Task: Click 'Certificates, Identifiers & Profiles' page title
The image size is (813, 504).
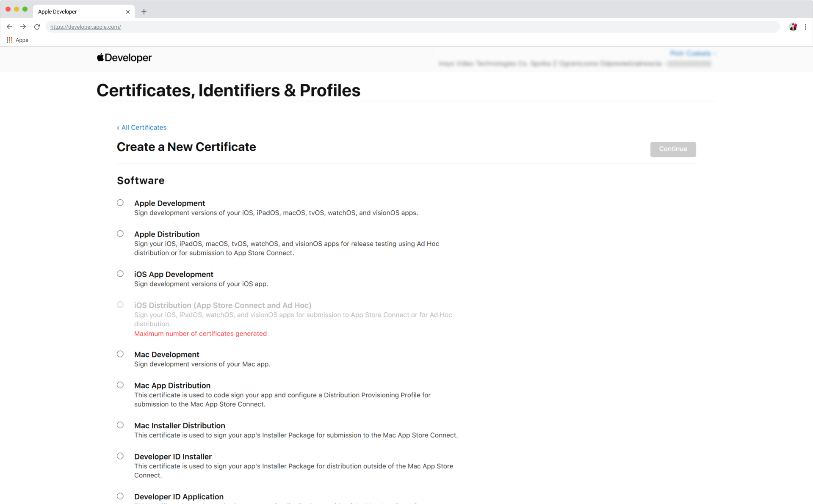Action: pyautogui.click(x=228, y=90)
